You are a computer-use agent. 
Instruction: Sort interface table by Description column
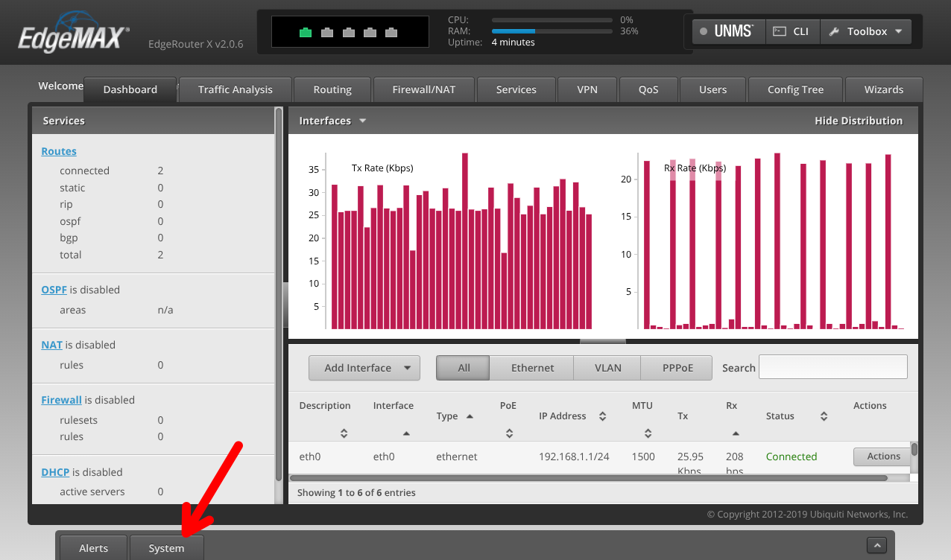click(x=344, y=433)
